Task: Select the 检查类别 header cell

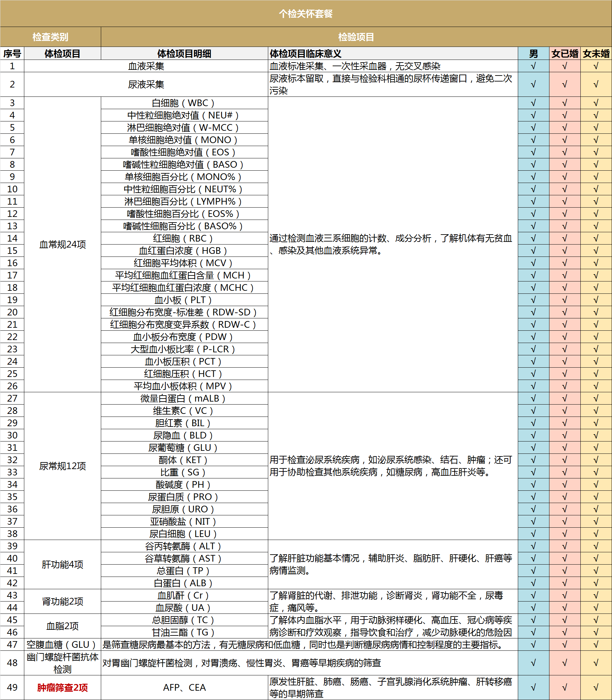Action: pyautogui.click(x=51, y=37)
